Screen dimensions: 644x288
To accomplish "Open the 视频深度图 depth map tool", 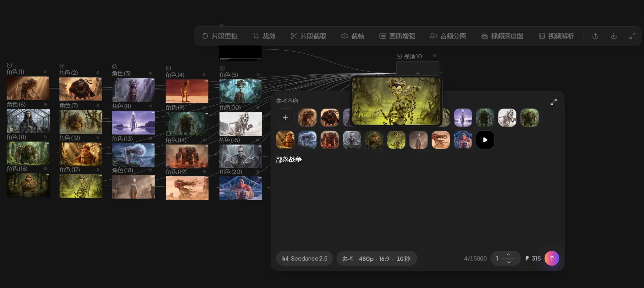I will tap(502, 36).
